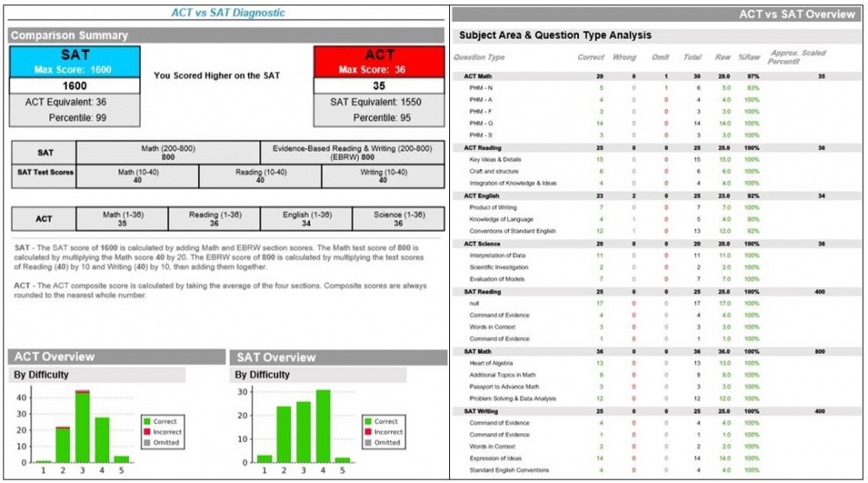Image resolution: width=868 pixels, height=483 pixels.
Task: Click the red Incorrect swatch in ACT Overview legend
Action: pyautogui.click(x=147, y=432)
